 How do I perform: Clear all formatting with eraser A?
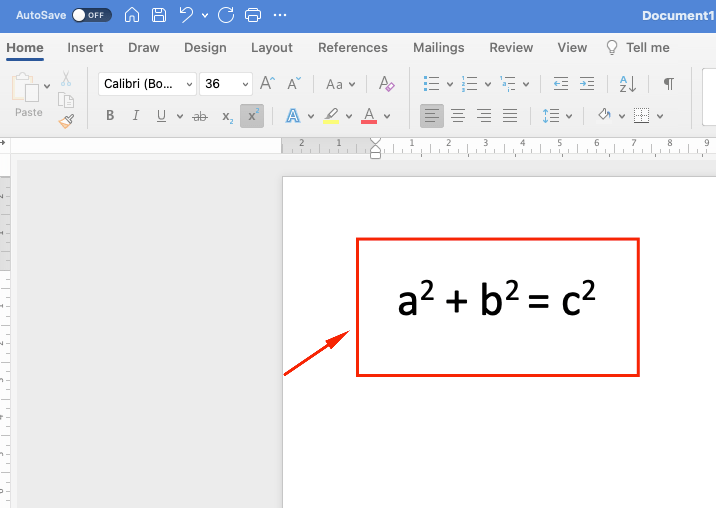[x=387, y=84]
